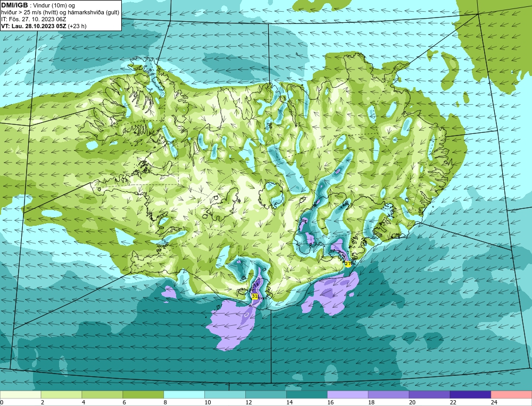This screenshot has height=406, width=532.
Task: Click the legend value label 24
Action: [494, 402]
